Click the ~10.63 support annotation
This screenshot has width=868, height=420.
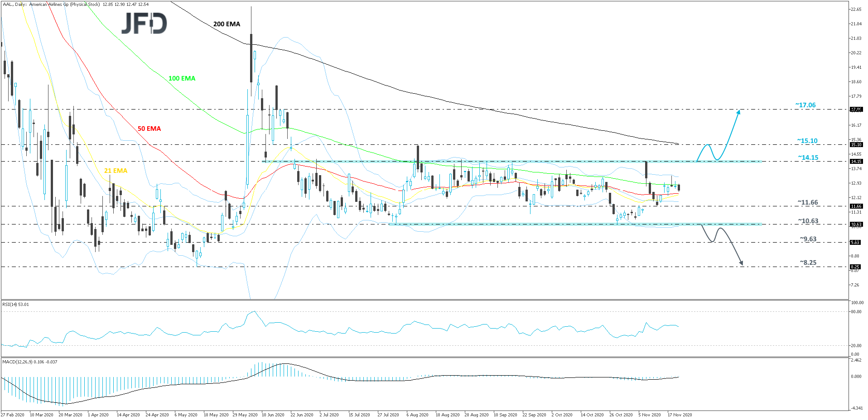808,221
